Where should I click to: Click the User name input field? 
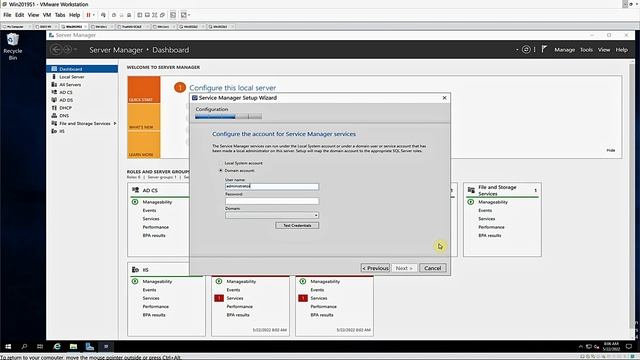coord(272,186)
